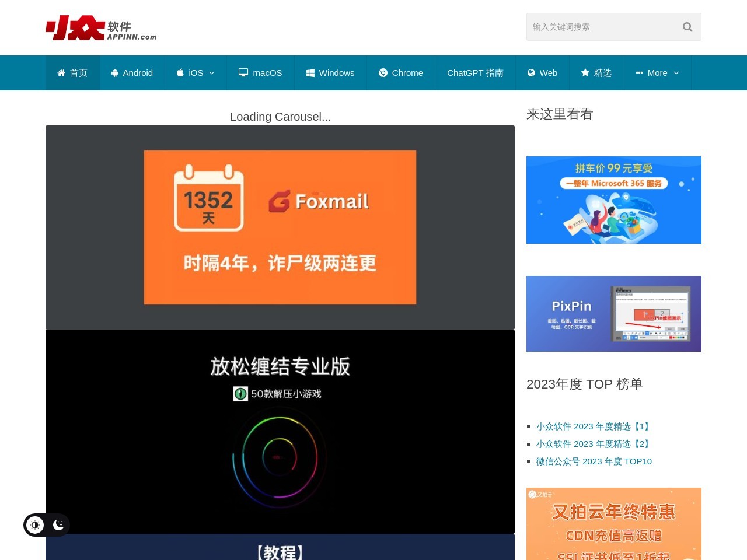Click the globe icon next to Web
747x560 pixels.
[x=532, y=72]
